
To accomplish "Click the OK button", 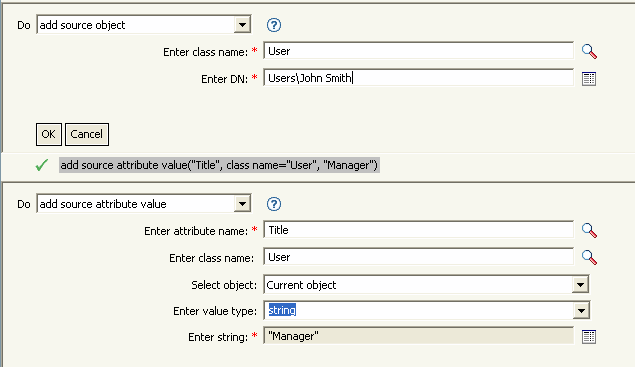I will (49, 134).
